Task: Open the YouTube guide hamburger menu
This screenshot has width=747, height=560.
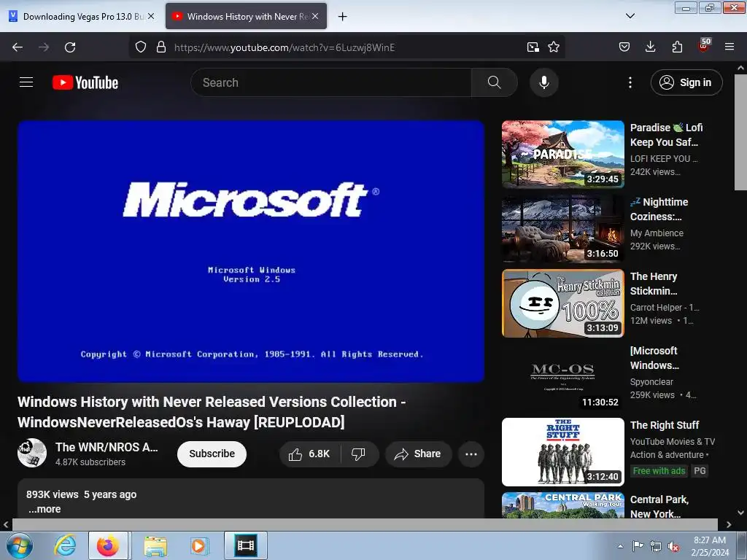Action: click(26, 82)
